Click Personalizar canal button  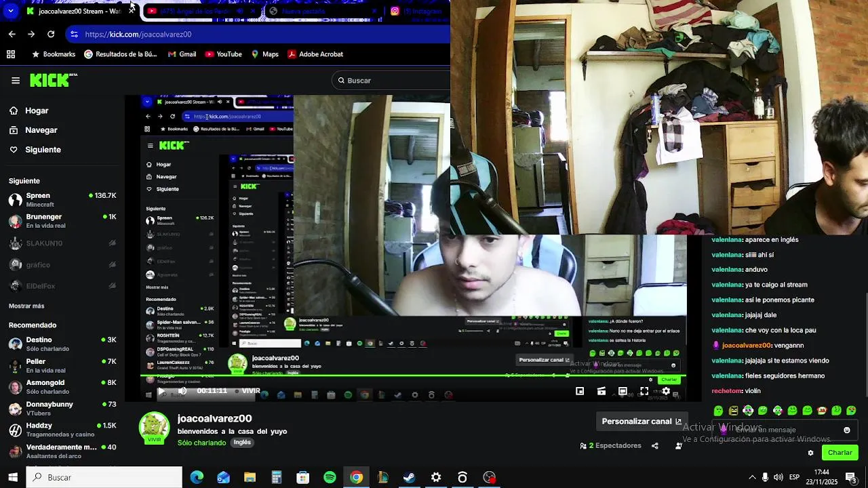coord(642,422)
